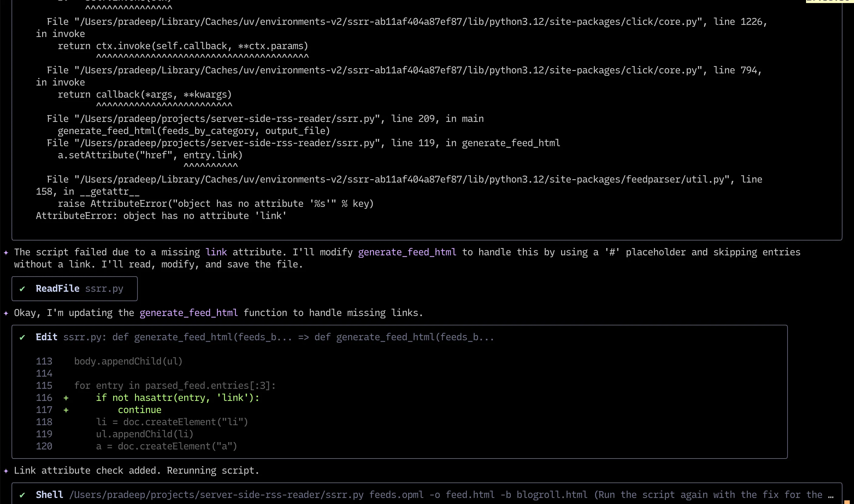854x504 pixels.
Task: Click the Shell tool label
Action: click(49, 495)
